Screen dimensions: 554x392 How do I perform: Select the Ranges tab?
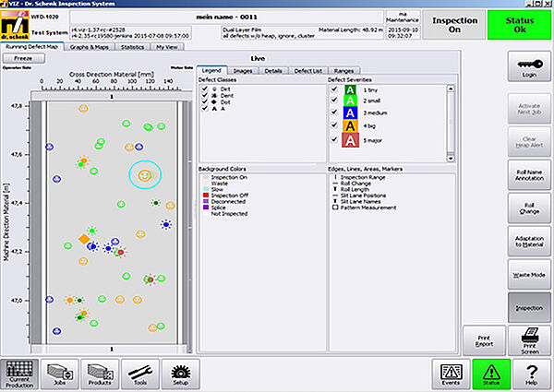(x=343, y=71)
